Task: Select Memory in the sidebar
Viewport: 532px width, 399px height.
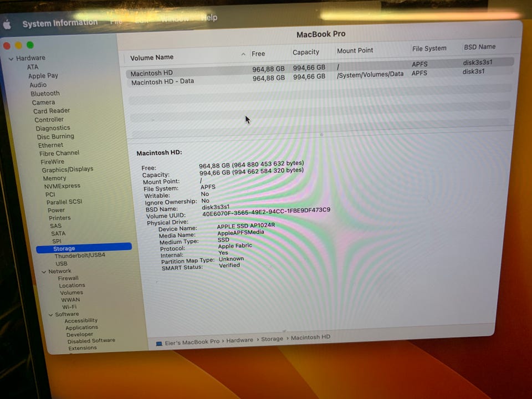Action: pos(54,178)
